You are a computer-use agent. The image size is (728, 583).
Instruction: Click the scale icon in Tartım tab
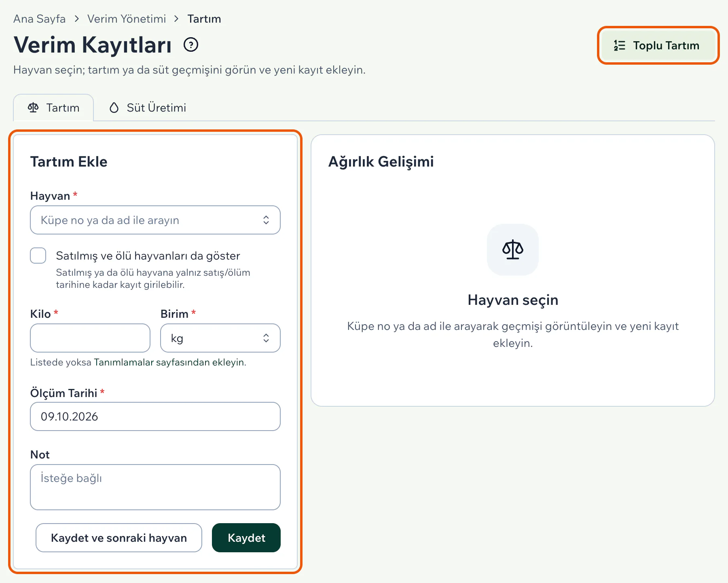[x=33, y=108]
